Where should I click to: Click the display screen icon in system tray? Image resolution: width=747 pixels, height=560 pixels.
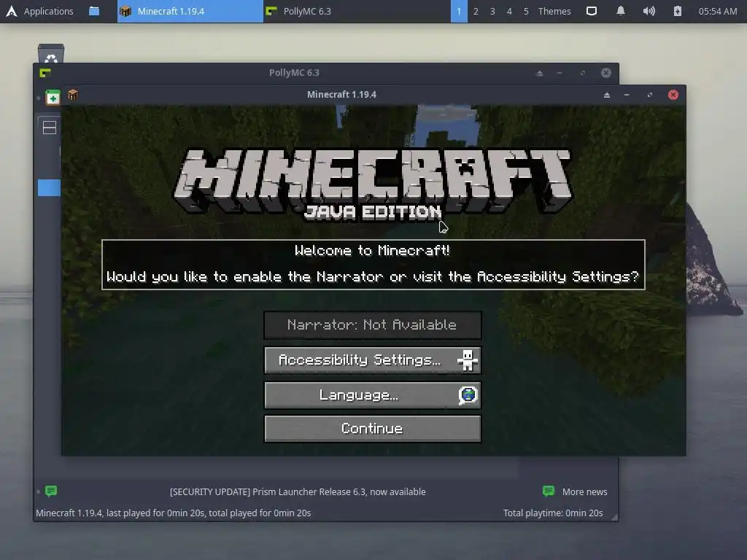pos(591,11)
